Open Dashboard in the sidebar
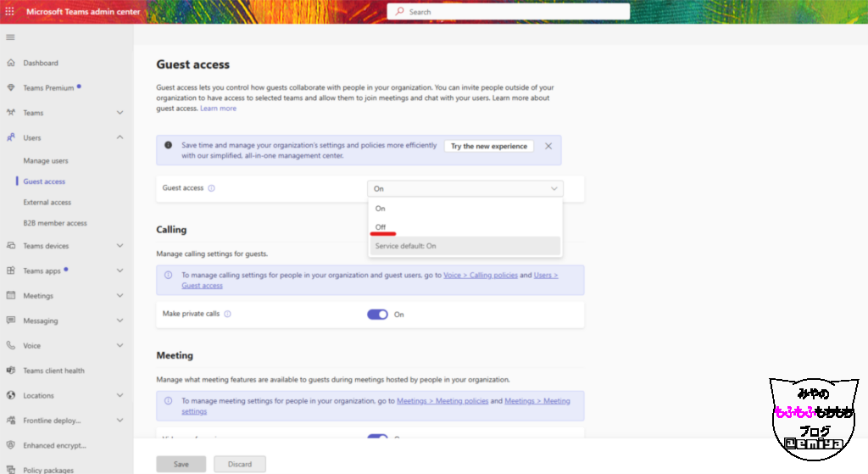 [x=41, y=63]
